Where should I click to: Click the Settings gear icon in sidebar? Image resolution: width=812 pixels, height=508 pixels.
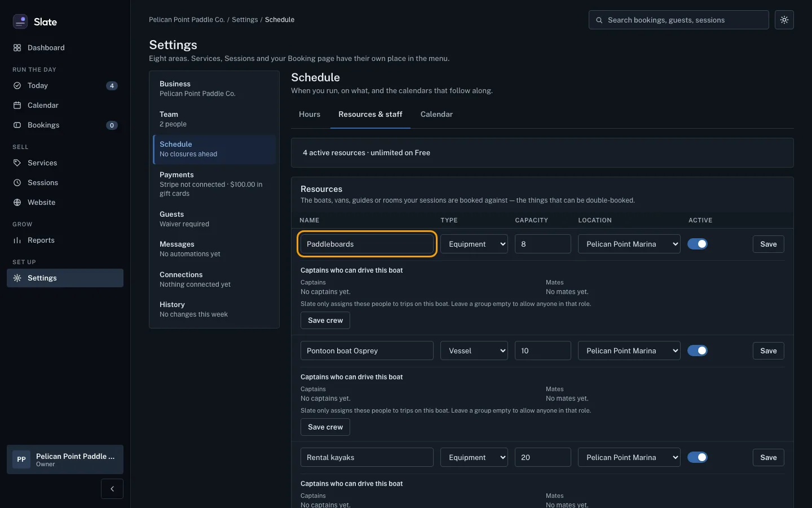tap(17, 278)
